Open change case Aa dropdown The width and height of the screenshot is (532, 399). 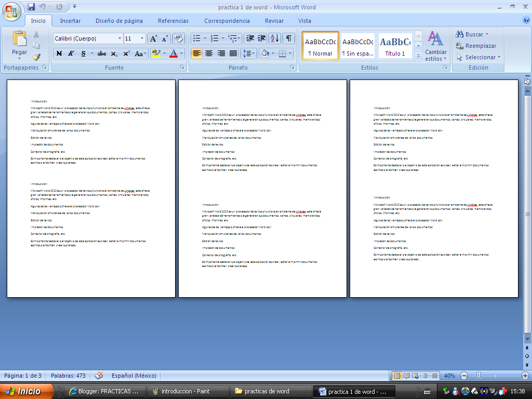pyautogui.click(x=140, y=54)
